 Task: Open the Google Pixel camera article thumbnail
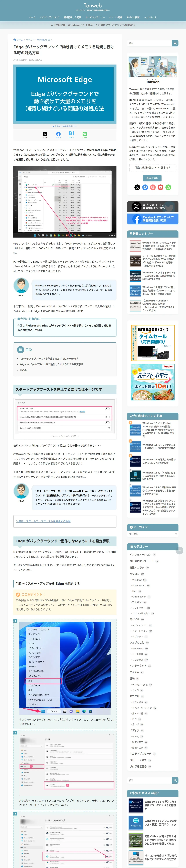tap(135, 246)
